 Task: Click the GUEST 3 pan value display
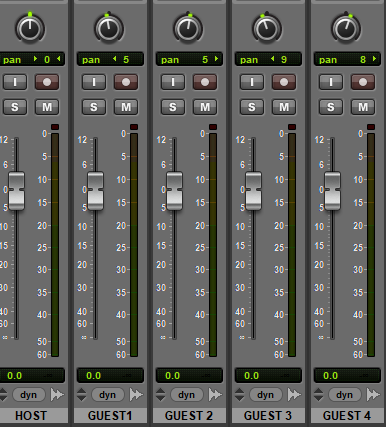[x=268, y=59]
